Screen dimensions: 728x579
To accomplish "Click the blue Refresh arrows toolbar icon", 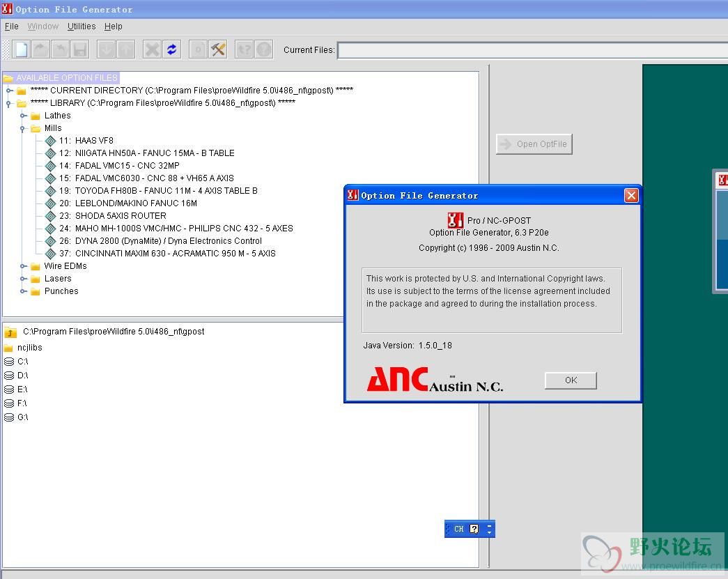I will (x=172, y=49).
